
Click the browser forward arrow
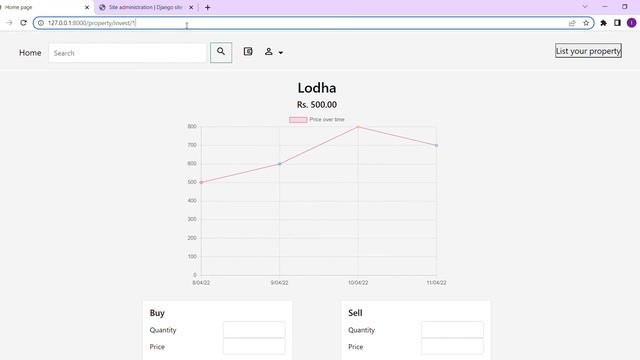(9, 23)
